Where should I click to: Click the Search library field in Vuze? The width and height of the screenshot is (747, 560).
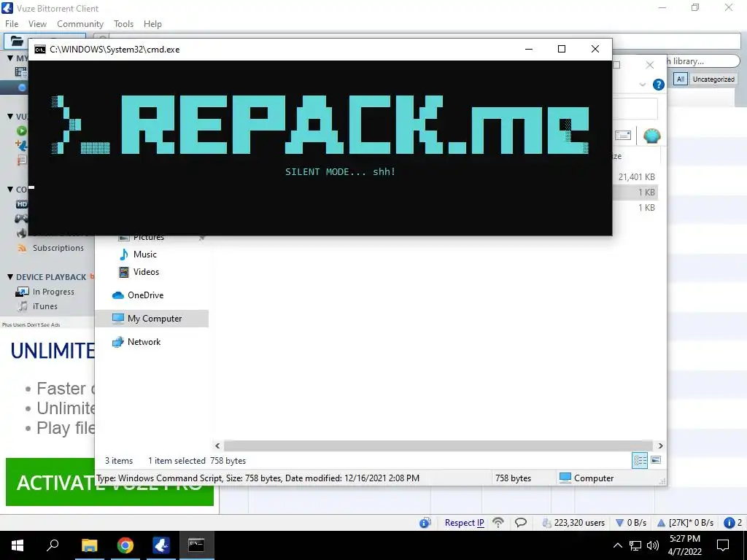pyautogui.click(x=702, y=61)
